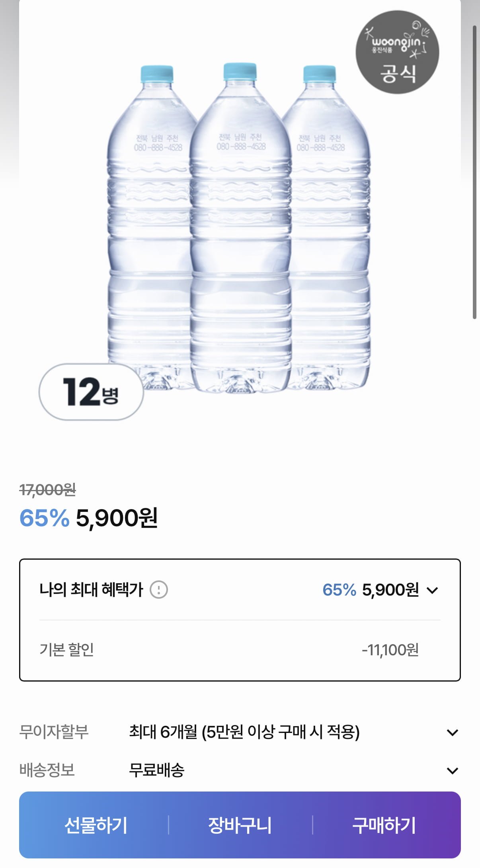Click the -11,100원 discount amount

pyautogui.click(x=390, y=650)
